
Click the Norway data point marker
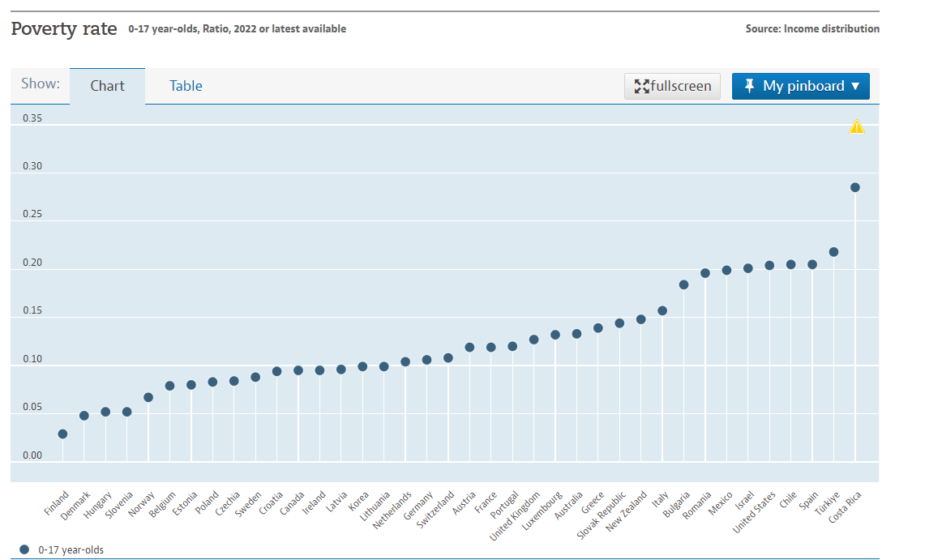[x=148, y=397]
